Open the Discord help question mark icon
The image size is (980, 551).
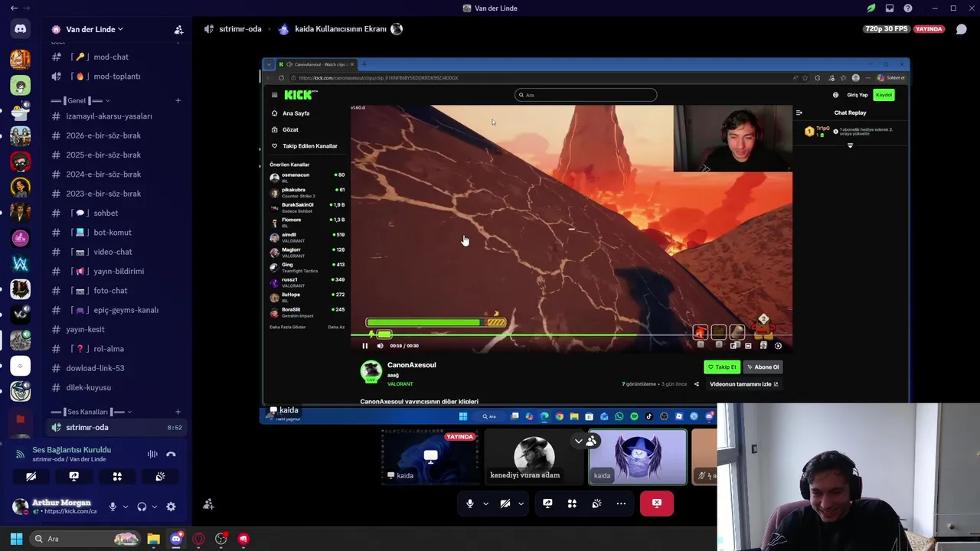click(908, 8)
